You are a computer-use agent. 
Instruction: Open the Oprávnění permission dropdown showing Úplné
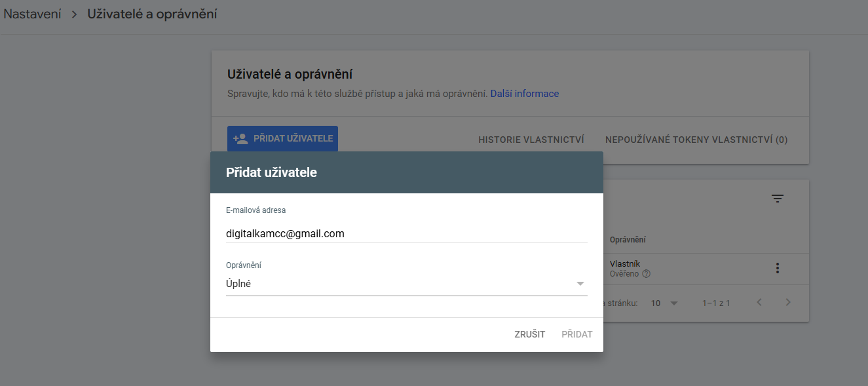tap(406, 283)
